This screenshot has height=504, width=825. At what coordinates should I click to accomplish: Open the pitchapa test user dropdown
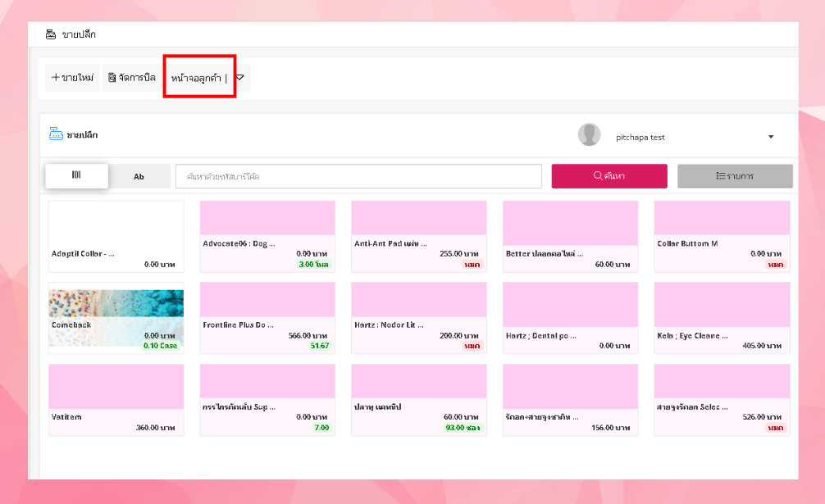[x=771, y=137]
